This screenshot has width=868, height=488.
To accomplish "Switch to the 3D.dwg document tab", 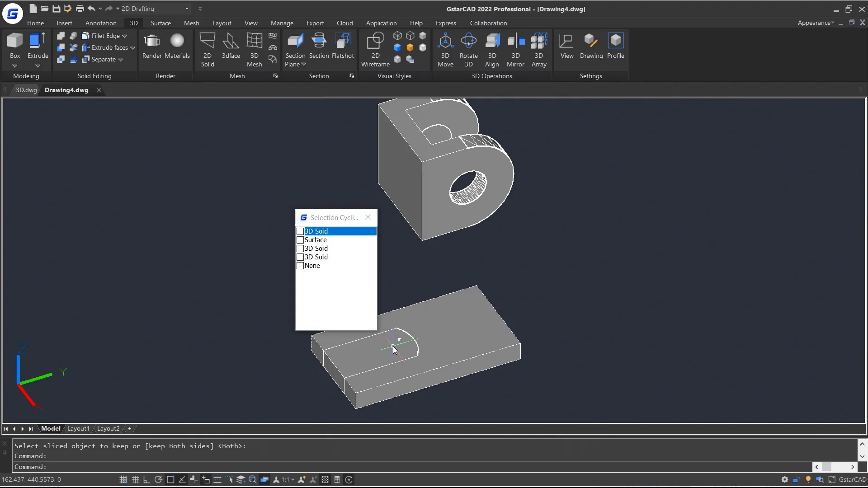I will [x=26, y=90].
